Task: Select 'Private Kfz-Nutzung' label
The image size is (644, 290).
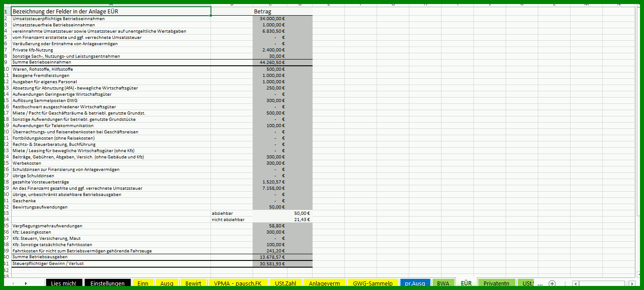Action: click(x=33, y=50)
